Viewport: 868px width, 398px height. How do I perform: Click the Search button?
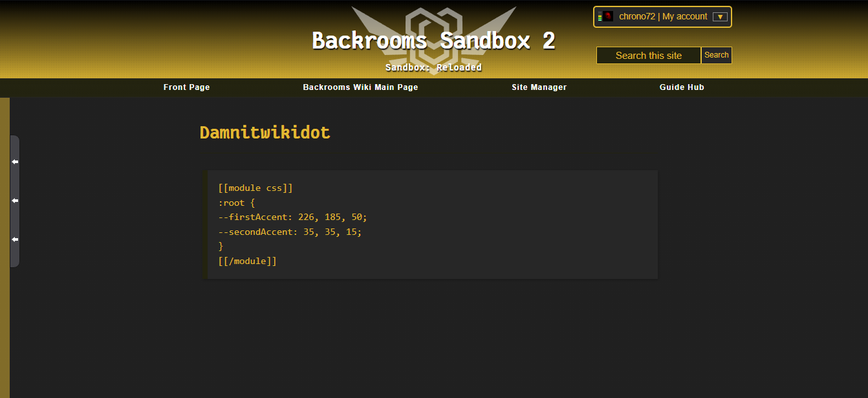tap(717, 55)
